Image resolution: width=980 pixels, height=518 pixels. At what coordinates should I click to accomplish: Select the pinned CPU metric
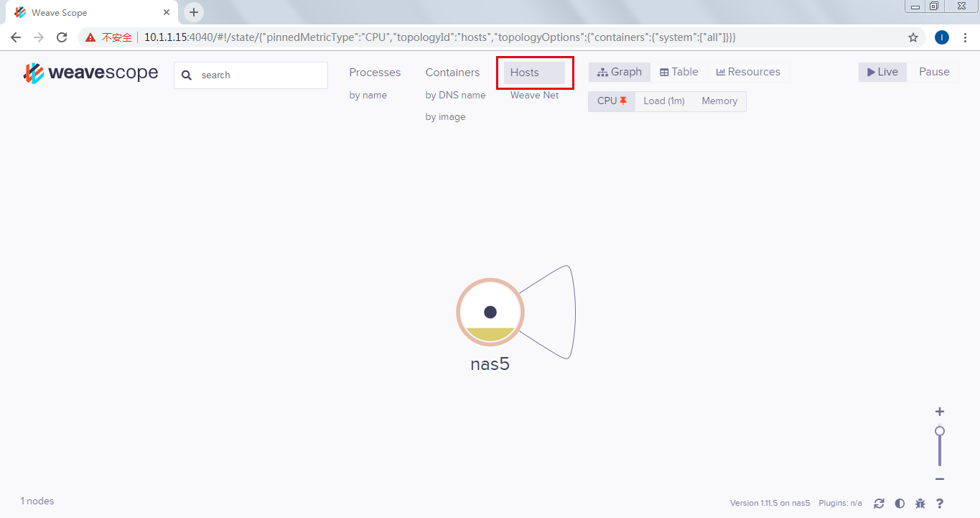click(612, 101)
